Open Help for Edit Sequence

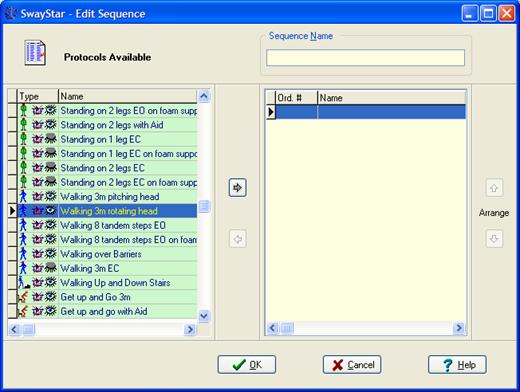click(x=457, y=365)
